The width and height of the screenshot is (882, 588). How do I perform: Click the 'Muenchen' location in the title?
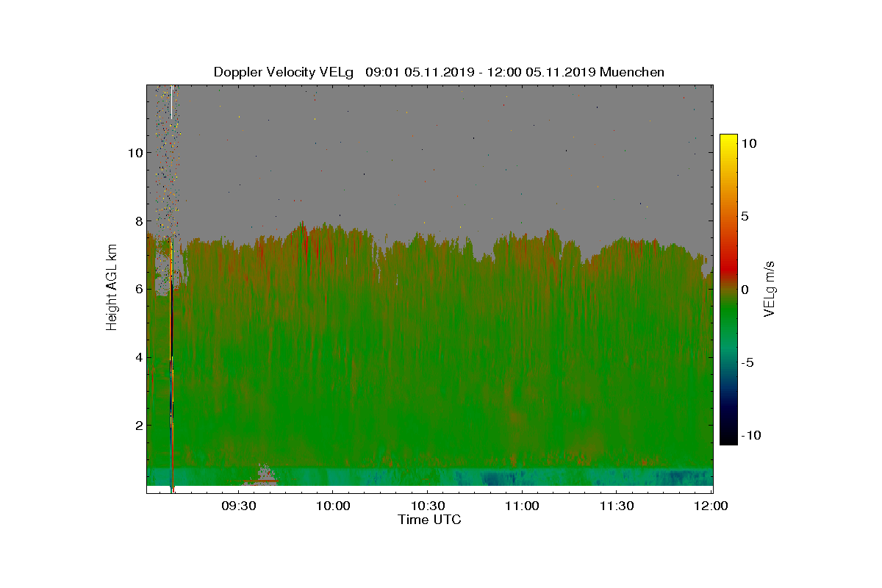632,72
